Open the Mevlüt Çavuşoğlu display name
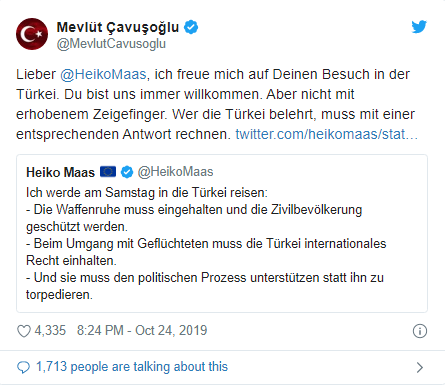This screenshot has width=445, height=387. (x=118, y=27)
